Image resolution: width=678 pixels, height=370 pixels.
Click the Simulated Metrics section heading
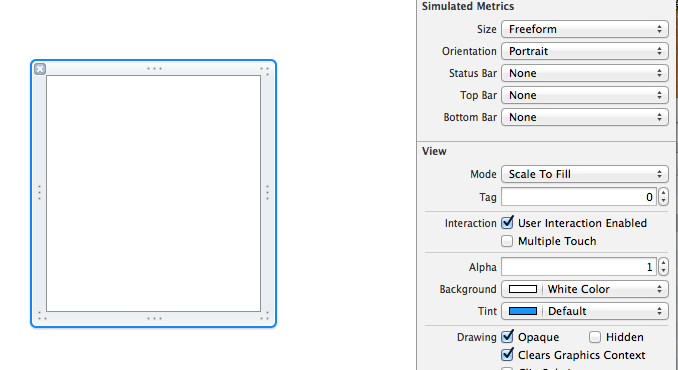point(468,6)
